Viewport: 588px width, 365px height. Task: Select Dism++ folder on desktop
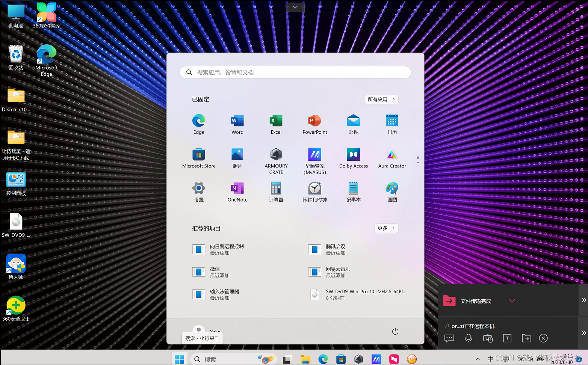[16, 100]
